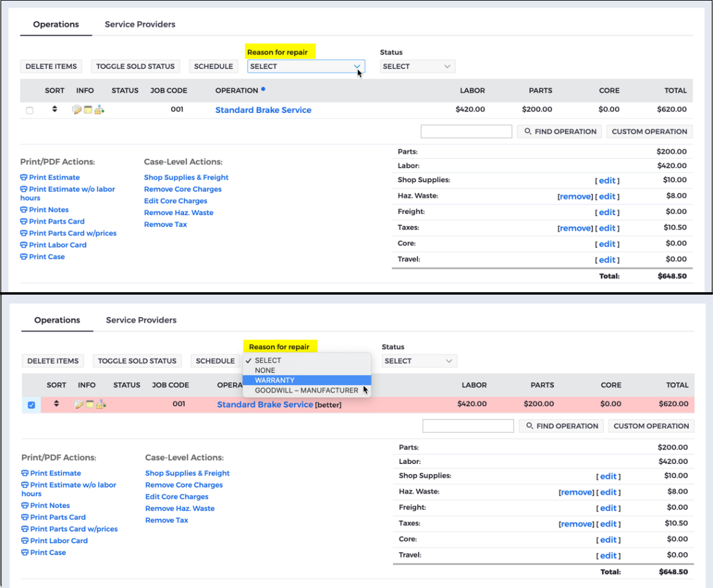Click printer icon beside Print Estimate in upper panel
Screen dimensions: 713x588
(24, 177)
